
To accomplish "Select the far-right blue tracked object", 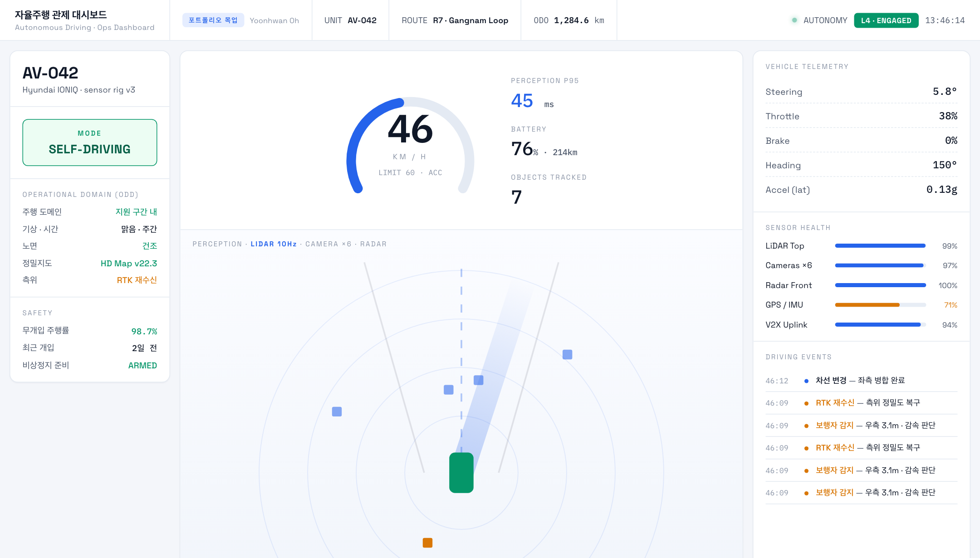I will [567, 354].
